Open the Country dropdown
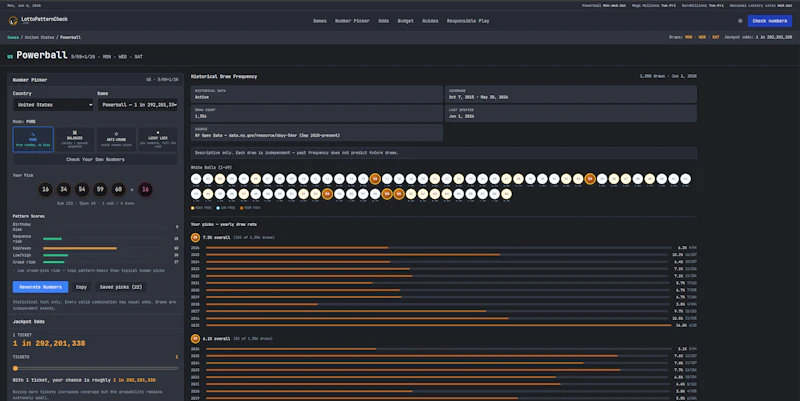800x401 pixels. point(54,105)
